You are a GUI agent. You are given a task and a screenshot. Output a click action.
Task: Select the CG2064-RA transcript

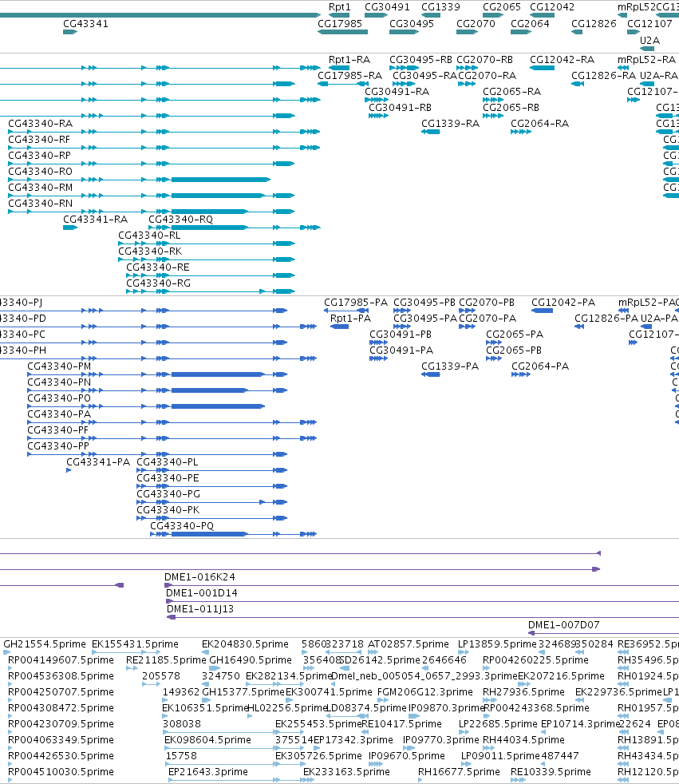pos(539,124)
